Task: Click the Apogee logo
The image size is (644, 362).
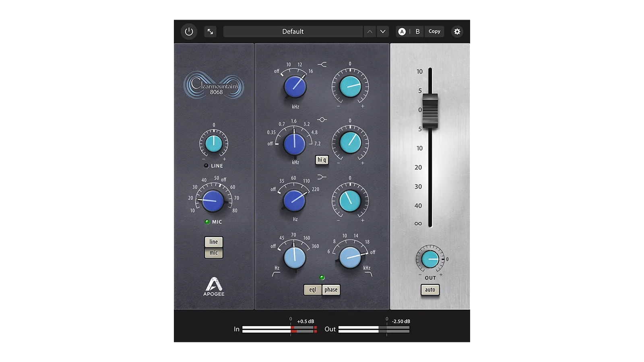Action: (214, 287)
